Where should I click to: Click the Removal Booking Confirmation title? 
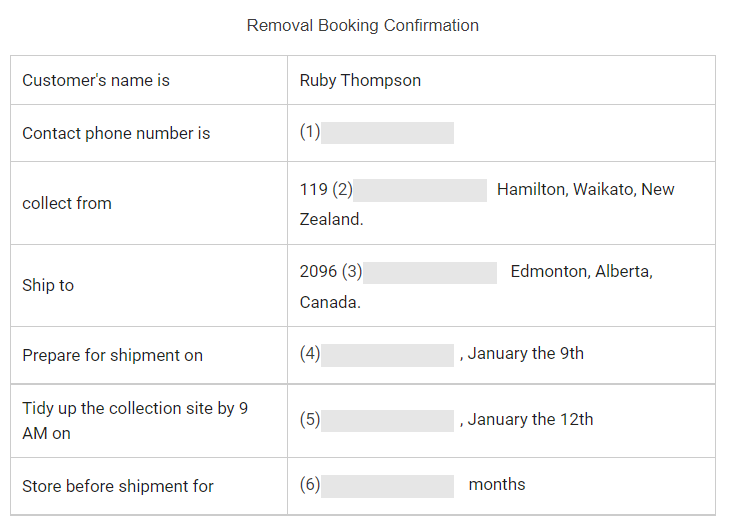[x=363, y=26]
